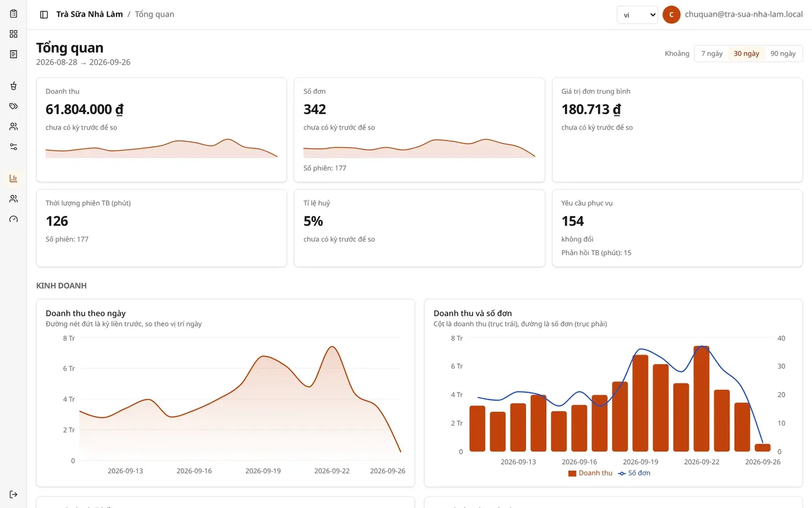Switch range to 90 ngày
Image resolution: width=812 pixels, height=508 pixels.
pyautogui.click(x=783, y=54)
